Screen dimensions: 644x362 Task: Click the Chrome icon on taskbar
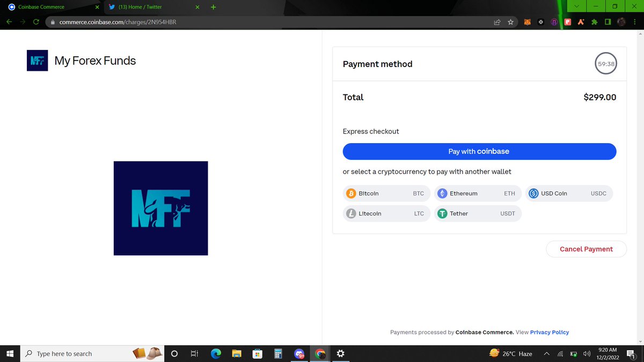[320, 353]
